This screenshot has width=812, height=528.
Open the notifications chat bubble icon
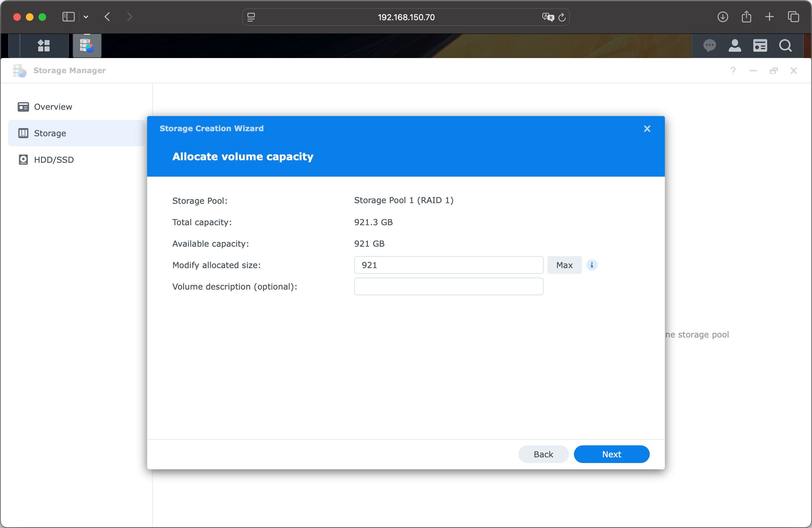click(x=709, y=46)
